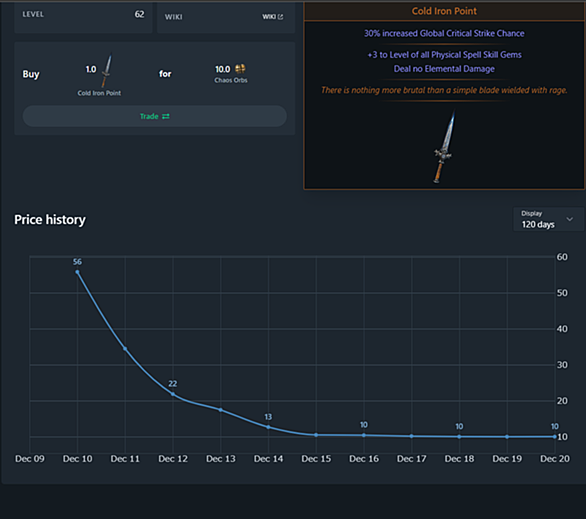Open the WIKI external link
Viewport: 586px width, 519px height.
click(x=272, y=17)
